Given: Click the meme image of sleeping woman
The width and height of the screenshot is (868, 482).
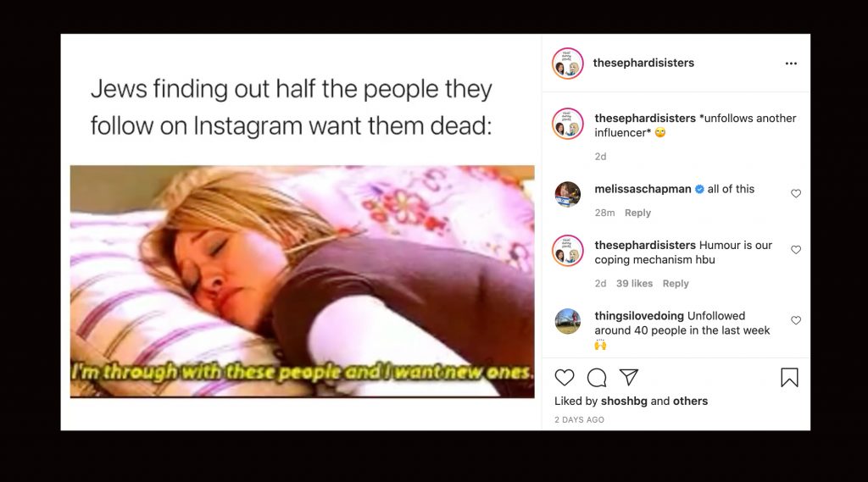Looking at the screenshot, I should pos(303,282).
